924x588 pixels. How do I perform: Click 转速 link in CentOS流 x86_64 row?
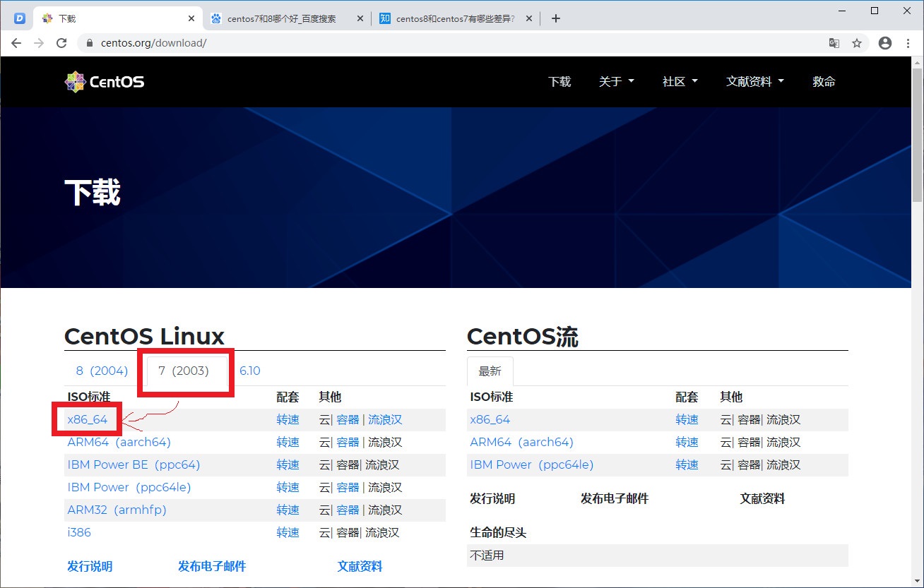click(x=687, y=420)
